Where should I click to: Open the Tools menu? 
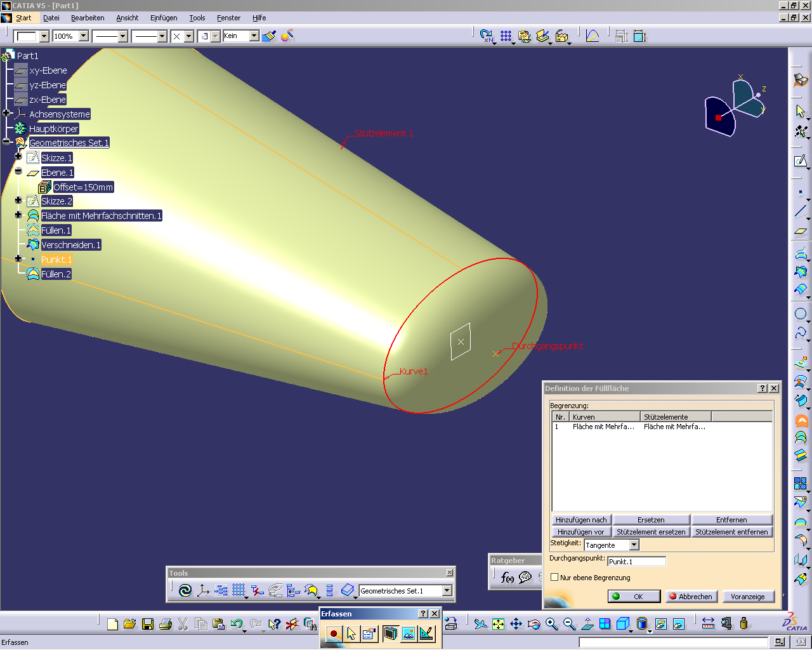pos(197,18)
